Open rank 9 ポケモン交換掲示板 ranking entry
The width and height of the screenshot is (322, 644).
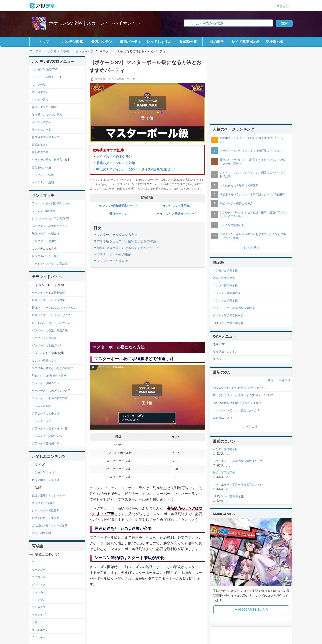point(251,225)
